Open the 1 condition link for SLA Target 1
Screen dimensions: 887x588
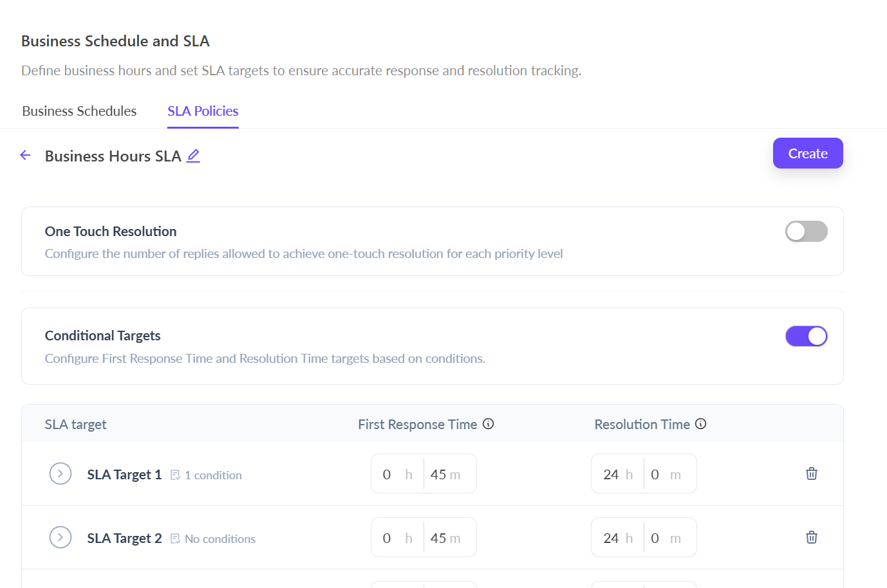pyautogui.click(x=213, y=475)
